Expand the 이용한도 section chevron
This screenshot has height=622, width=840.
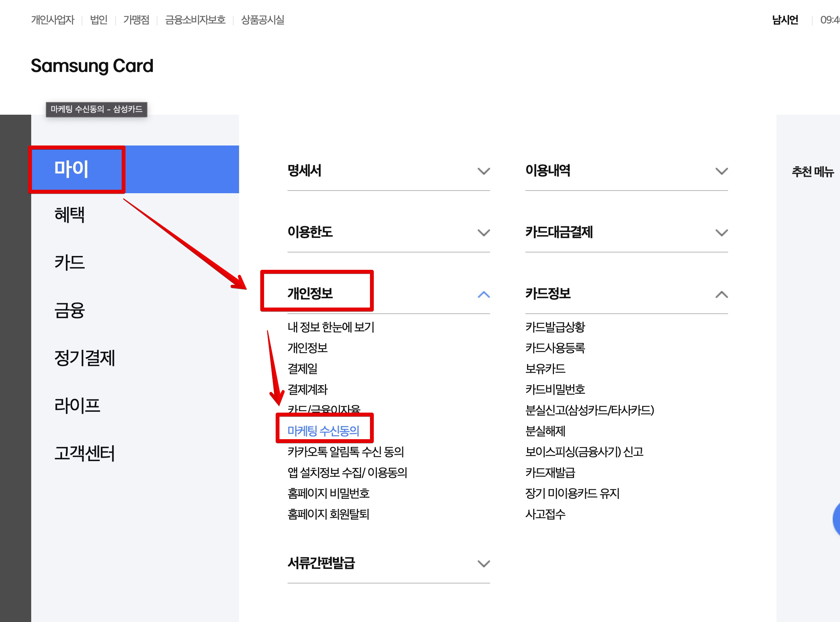(484, 233)
